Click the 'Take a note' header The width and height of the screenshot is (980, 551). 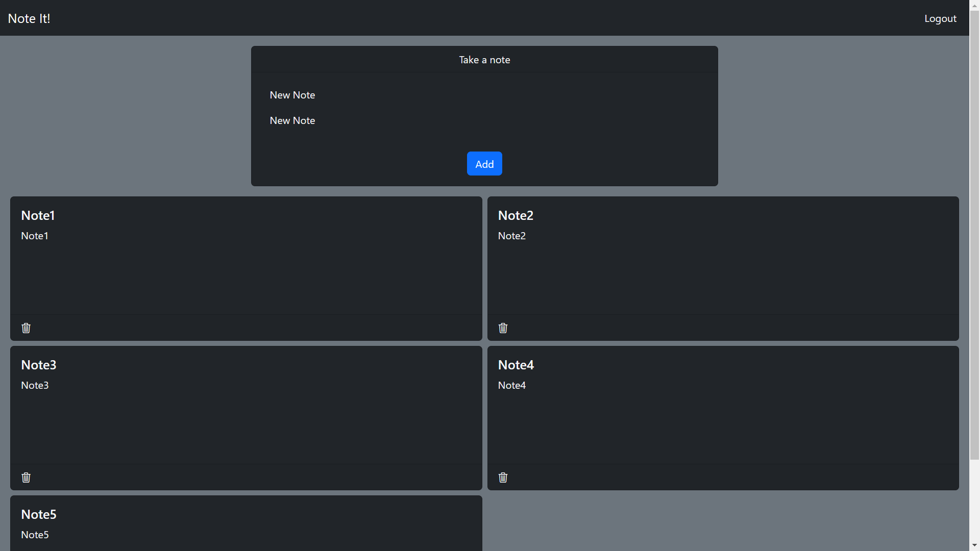tap(484, 60)
